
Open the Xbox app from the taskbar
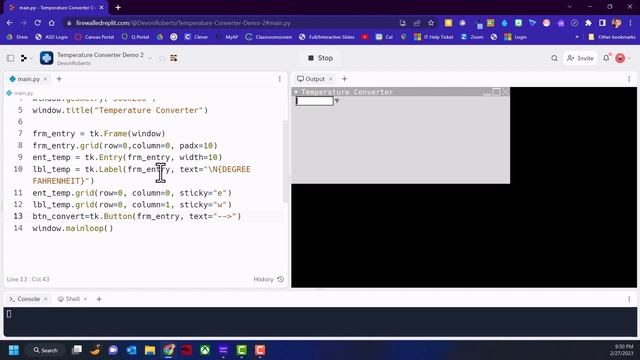point(205,350)
